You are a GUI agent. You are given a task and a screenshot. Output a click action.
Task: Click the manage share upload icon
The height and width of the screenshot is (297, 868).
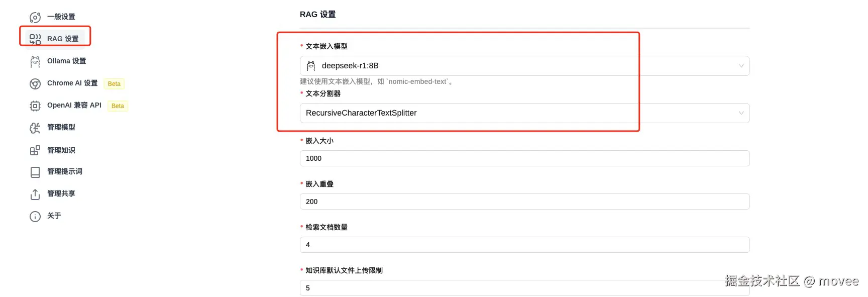coord(35,194)
